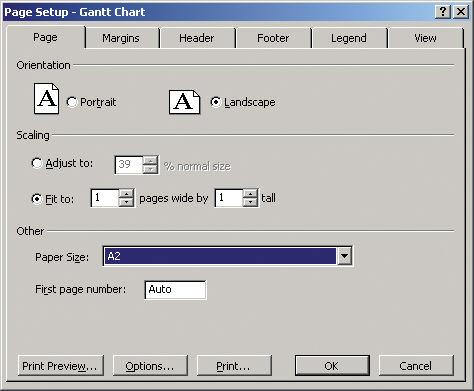Open the Paper Size dropdown arrow
Image resolution: width=474 pixels, height=391 pixels.
(x=344, y=256)
